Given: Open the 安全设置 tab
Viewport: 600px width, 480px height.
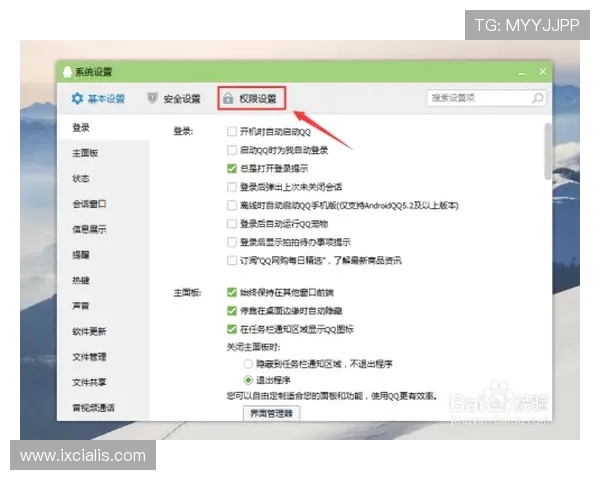Looking at the screenshot, I should (174, 99).
